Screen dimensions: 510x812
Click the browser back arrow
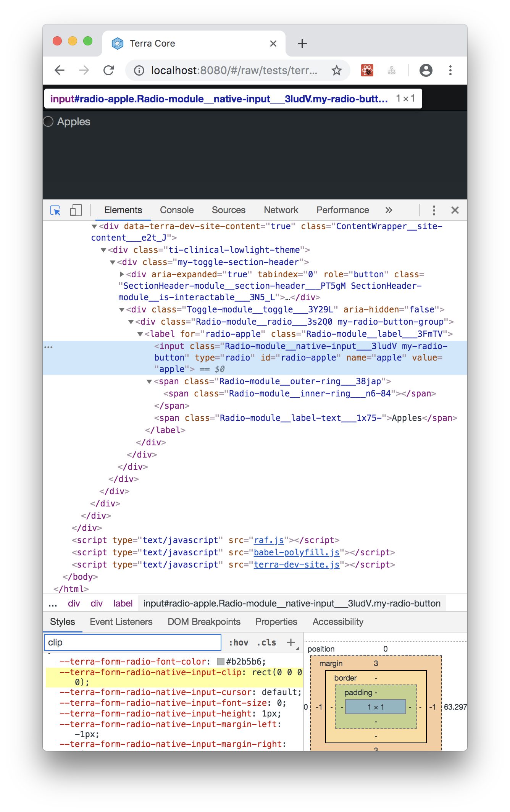pos(60,70)
